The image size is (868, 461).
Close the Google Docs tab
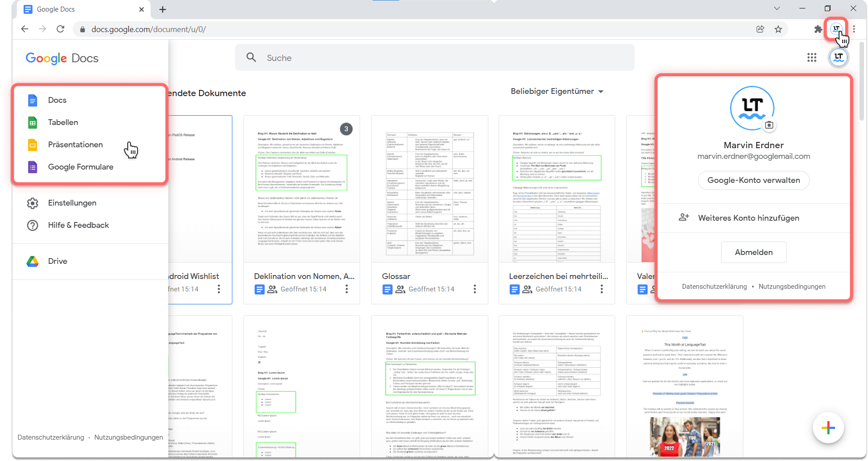coord(142,9)
